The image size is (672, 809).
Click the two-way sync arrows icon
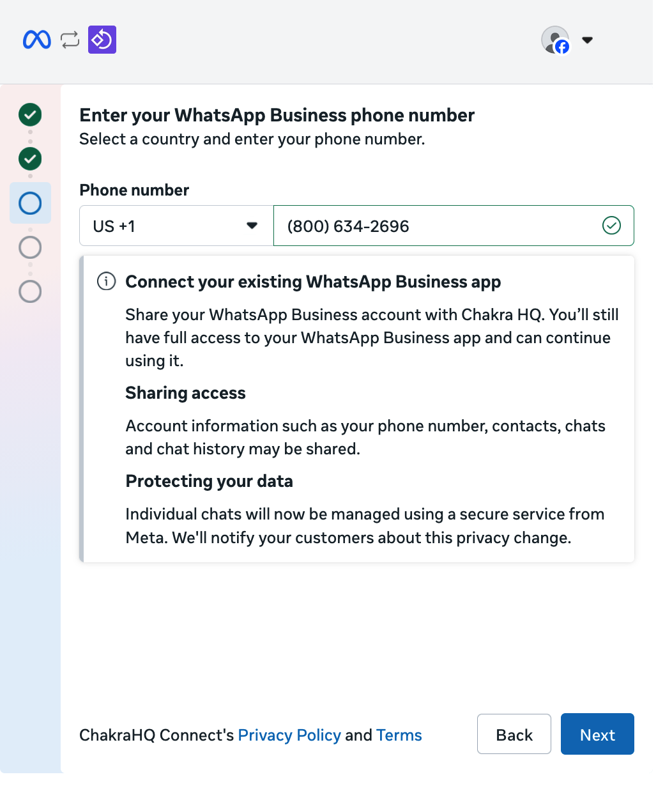coord(70,40)
